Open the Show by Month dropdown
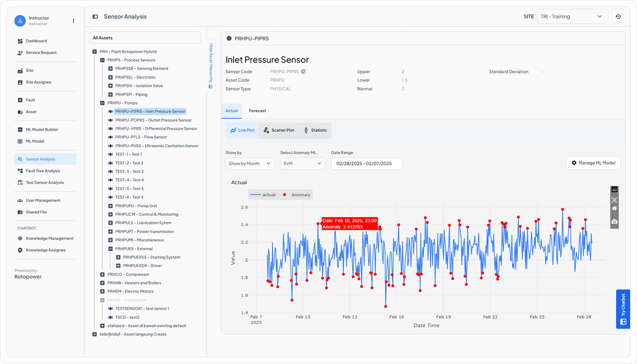The height and width of the screenshot is (364, 637). point(250,163)
